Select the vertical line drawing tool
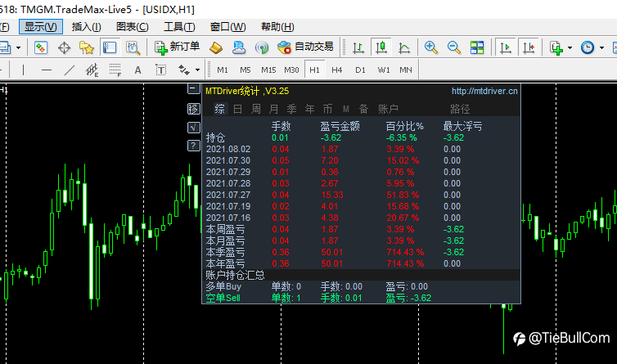This screenshot has height=364, width=617. click(23, 70)
